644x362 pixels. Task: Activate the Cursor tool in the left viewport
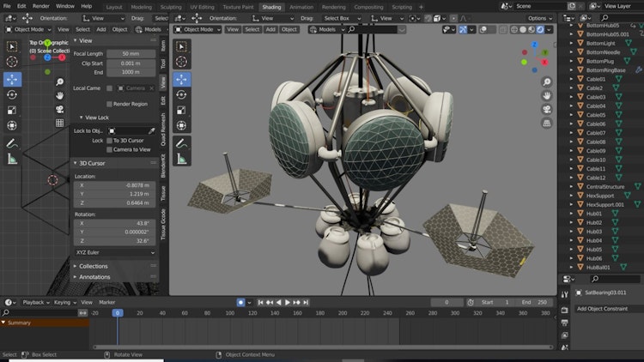pos(12,62)
